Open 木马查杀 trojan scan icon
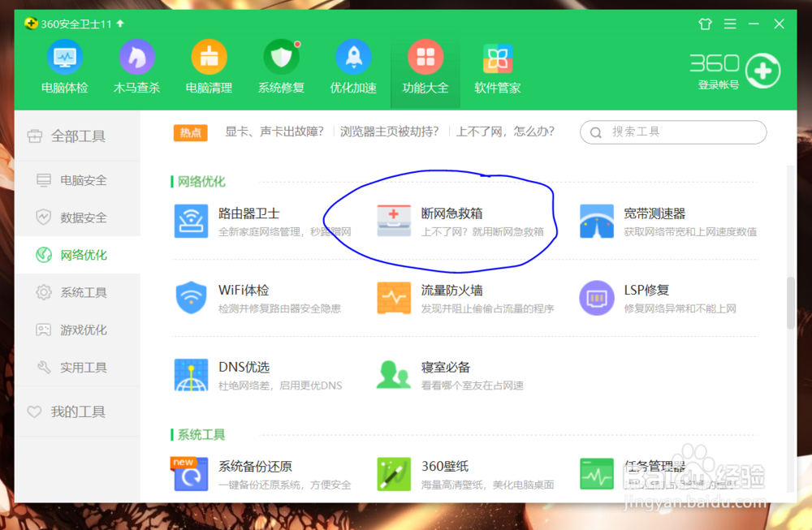This screenshot has width=812, height=530. pos(136,57)
